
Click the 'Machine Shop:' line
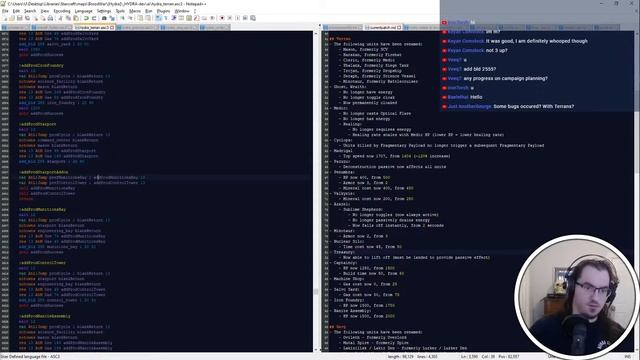point(350,279)
